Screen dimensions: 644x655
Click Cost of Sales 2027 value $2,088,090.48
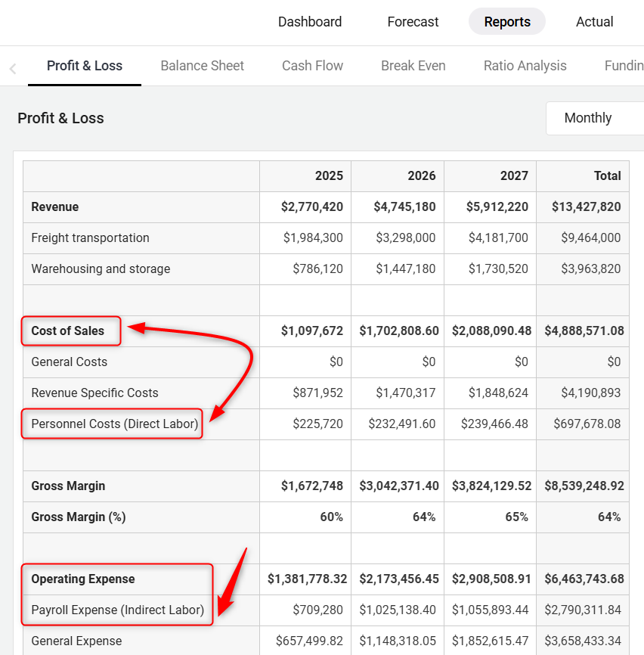[491, 331]
